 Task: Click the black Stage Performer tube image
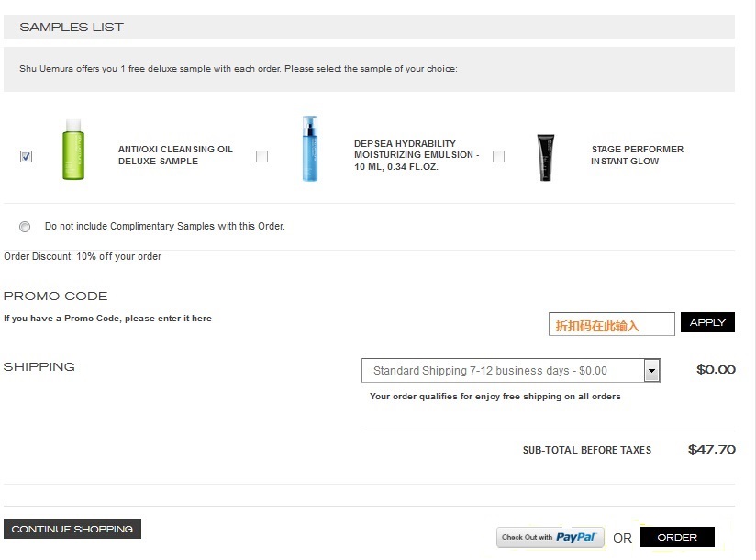coord(545,157)
